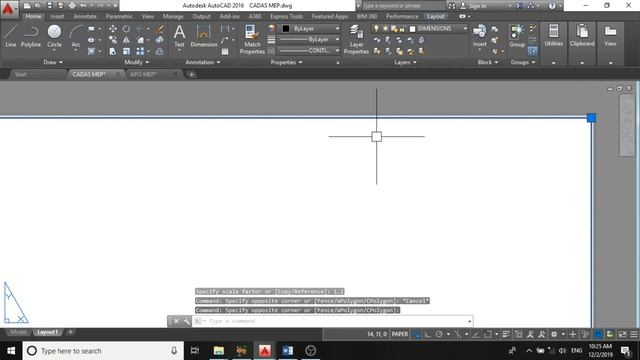Activate the Rotate tool in Modify panel
Image resolution: width=640 pixels, height=360 pixels.
click(x=127, y=29)
